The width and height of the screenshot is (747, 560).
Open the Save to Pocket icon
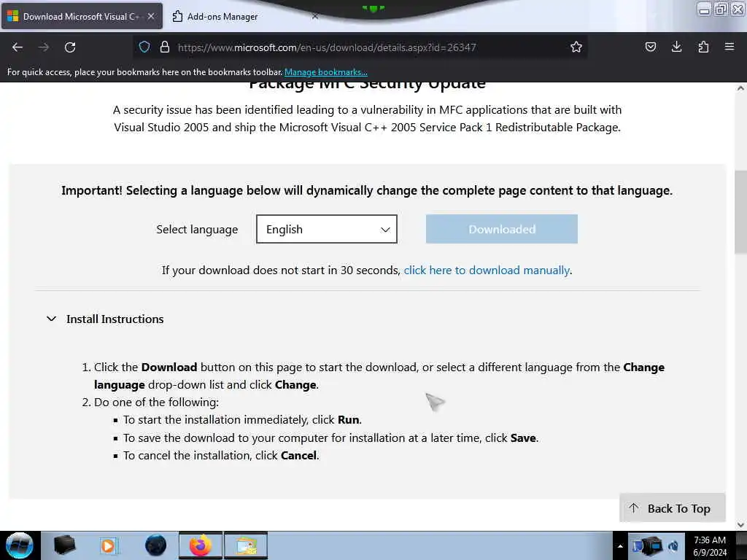coord(650,47)
